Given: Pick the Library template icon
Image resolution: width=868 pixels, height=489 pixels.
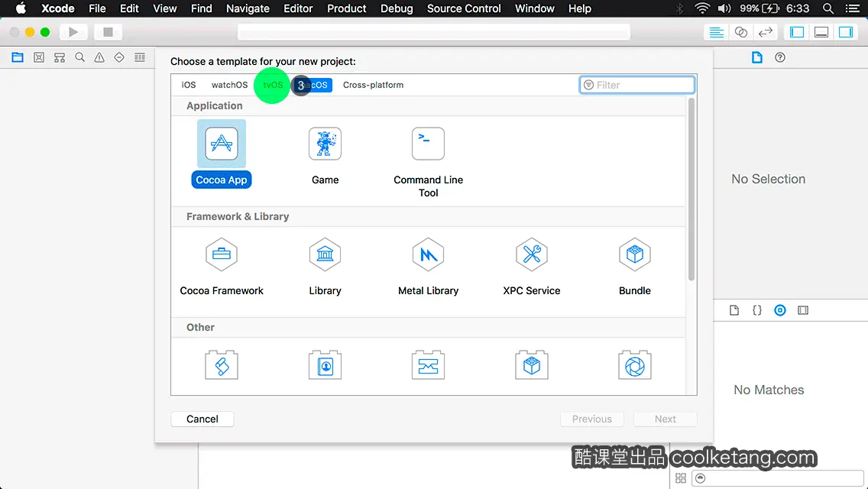Looking at the screenshot, I should 325,254.
